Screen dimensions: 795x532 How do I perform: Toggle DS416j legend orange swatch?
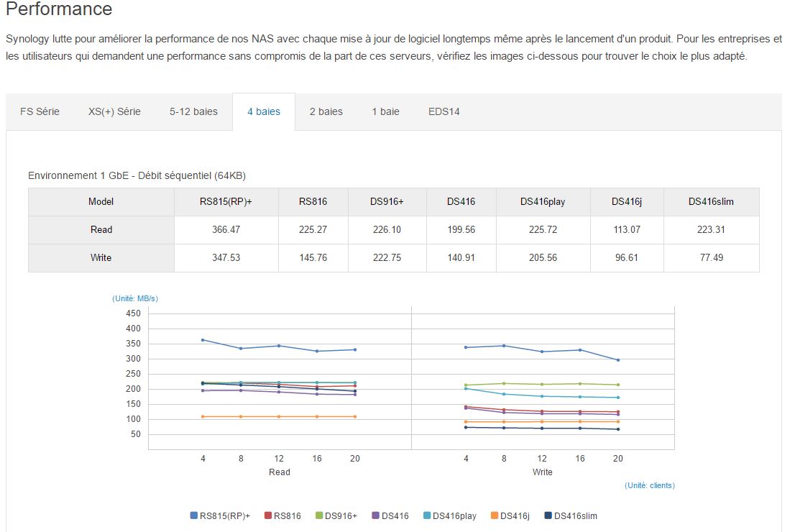(495, 515)
